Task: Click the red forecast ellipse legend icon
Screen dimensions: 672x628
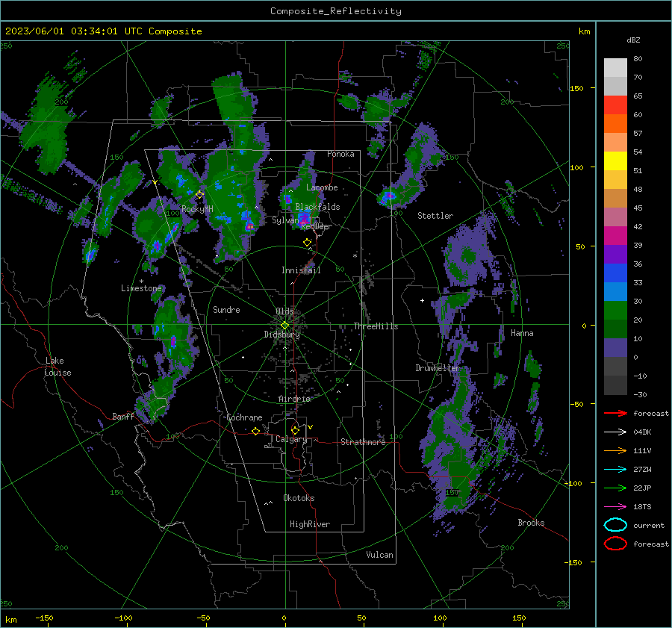Action: 615,544
